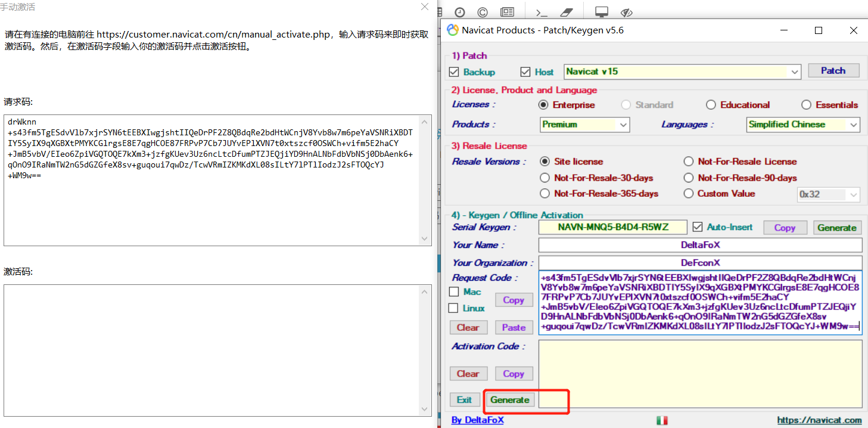Image resolution: width=868 pixels, height=428 pixels.
Task: Maximize the Navicat Products keygen window
Action: click(x=819, y=30)
